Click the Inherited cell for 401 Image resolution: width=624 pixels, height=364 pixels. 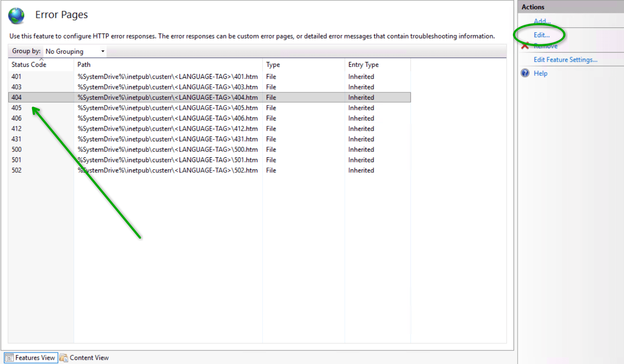361,77
